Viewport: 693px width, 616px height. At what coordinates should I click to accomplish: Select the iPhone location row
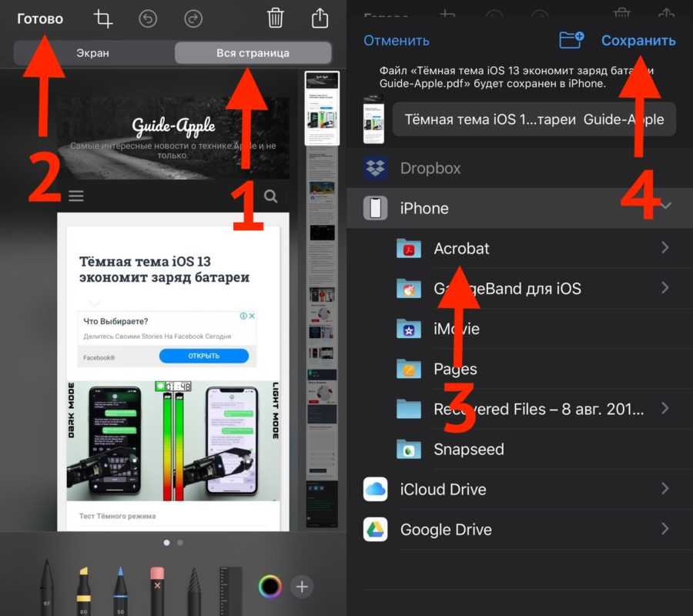519,208
